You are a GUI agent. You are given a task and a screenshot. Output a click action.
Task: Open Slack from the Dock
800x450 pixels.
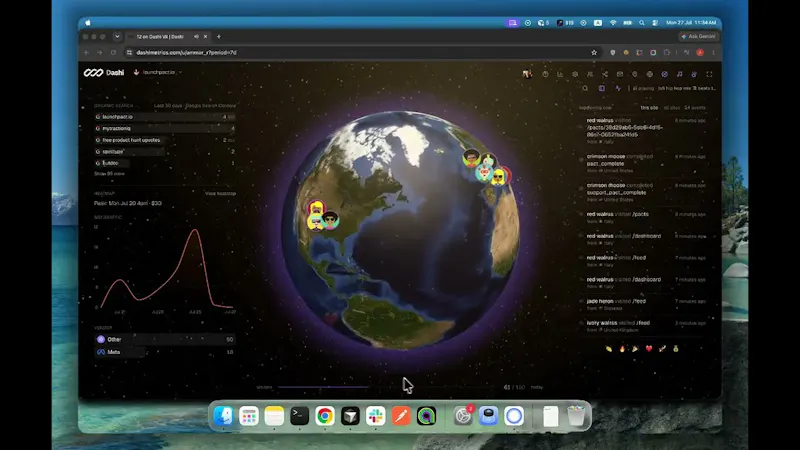[x=376, y=416]
